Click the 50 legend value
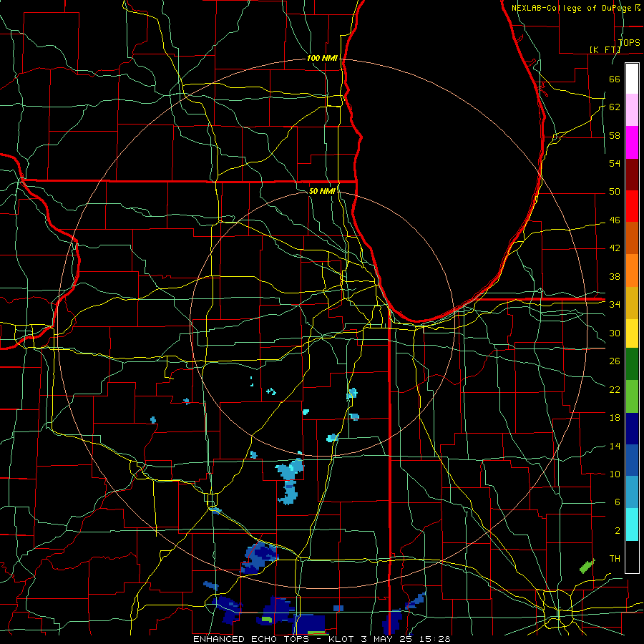The image size is (644, 644). [x=615, y=191]
